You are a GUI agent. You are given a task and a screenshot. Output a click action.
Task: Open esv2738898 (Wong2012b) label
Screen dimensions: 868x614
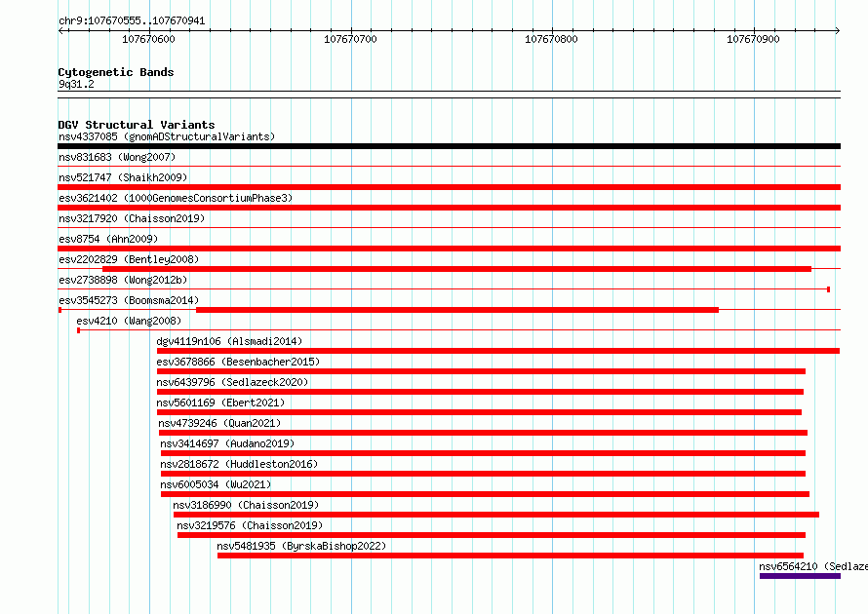coord(123,280)
